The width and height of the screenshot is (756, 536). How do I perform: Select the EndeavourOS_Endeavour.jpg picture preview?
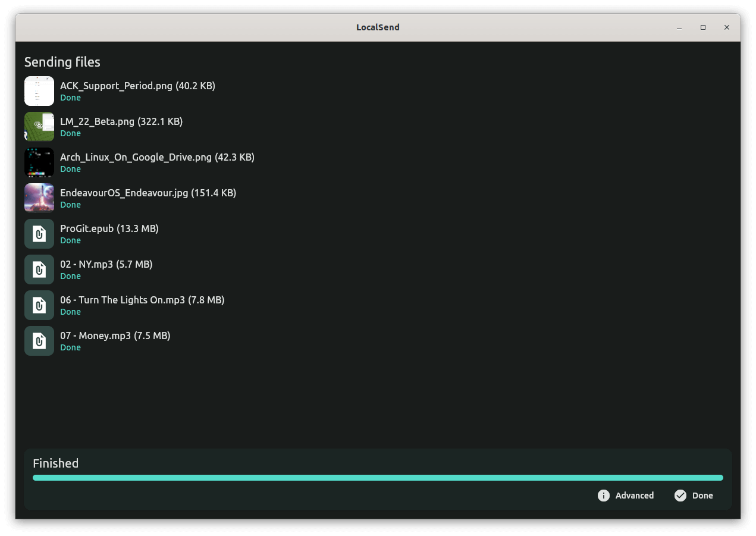coord(39,198)
